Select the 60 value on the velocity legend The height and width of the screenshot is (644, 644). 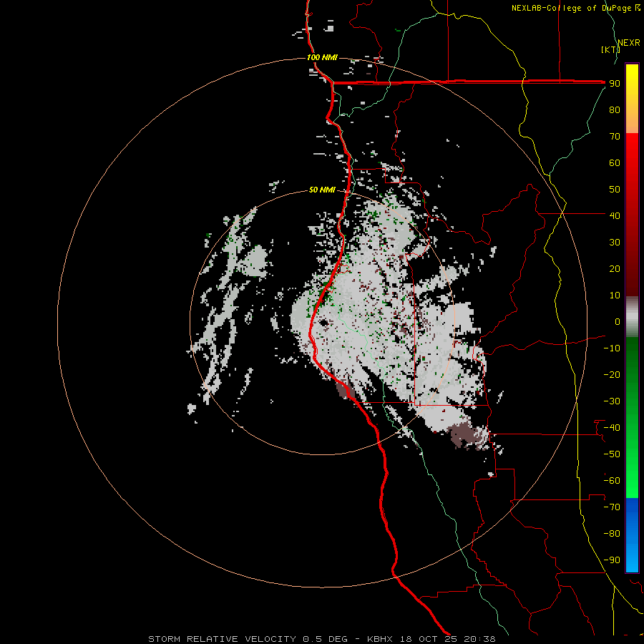tap(615, 163)
